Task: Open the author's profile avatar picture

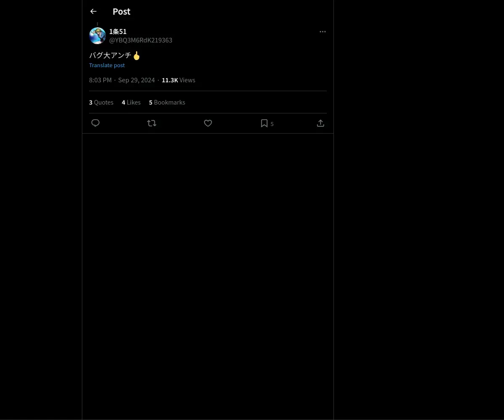Action: [97, 36]
